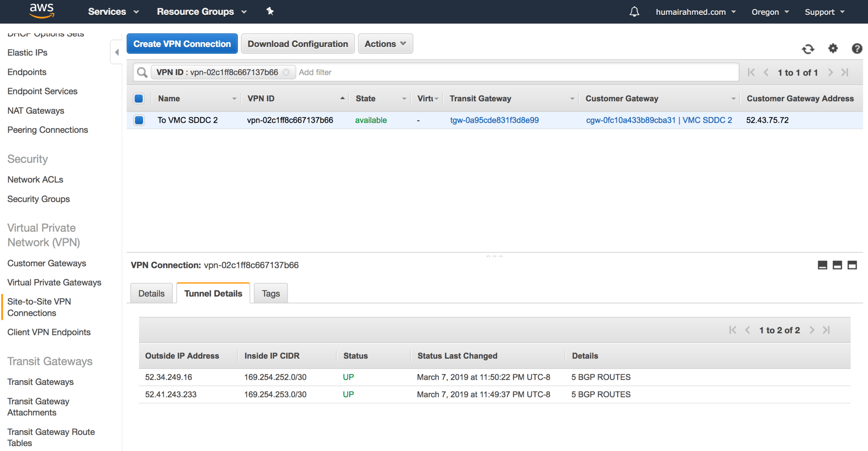The width and height of the screenshot is (868, 451).
Task: Toggle the select-all checkbox in table header
Action: point(139,98)
